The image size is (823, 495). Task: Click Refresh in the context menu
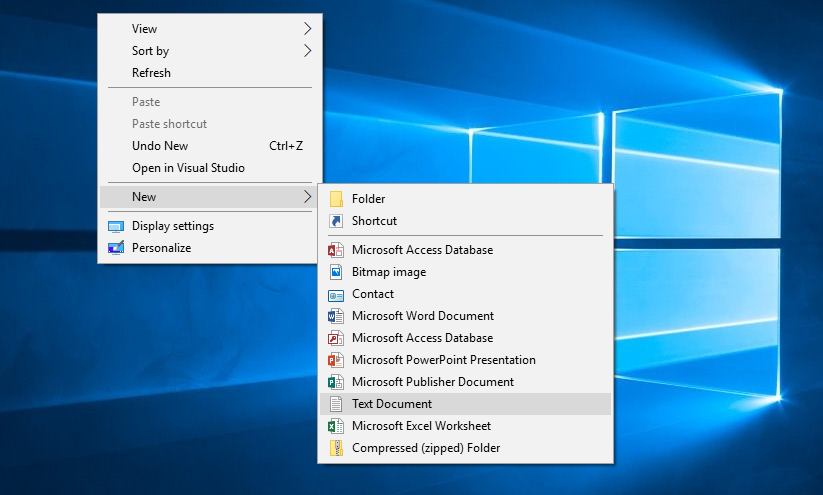(x=151, y=73)
